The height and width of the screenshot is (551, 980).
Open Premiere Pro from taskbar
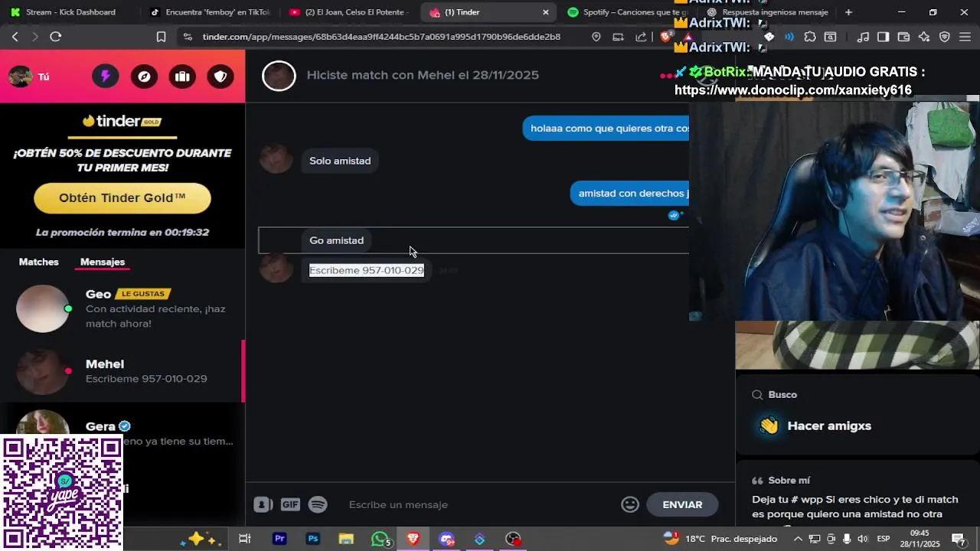point(279,539)
